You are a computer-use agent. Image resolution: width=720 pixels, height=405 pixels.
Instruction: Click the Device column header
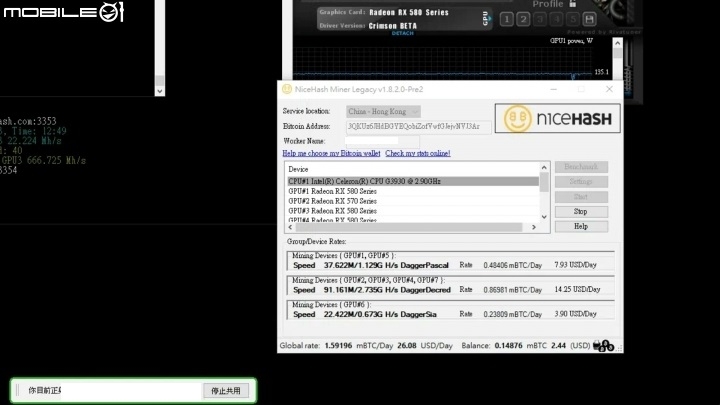coord(298,169)
